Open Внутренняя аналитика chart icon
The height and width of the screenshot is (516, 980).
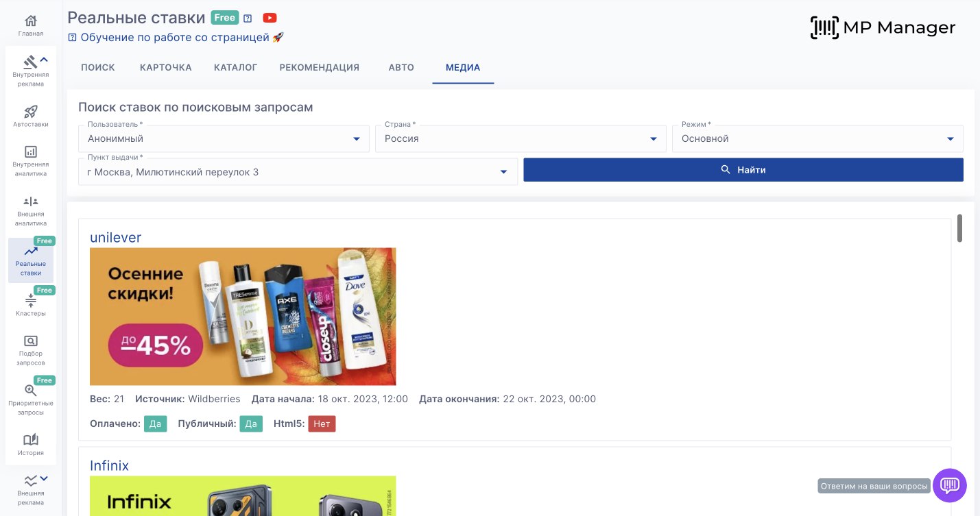[x=31, y=152]
